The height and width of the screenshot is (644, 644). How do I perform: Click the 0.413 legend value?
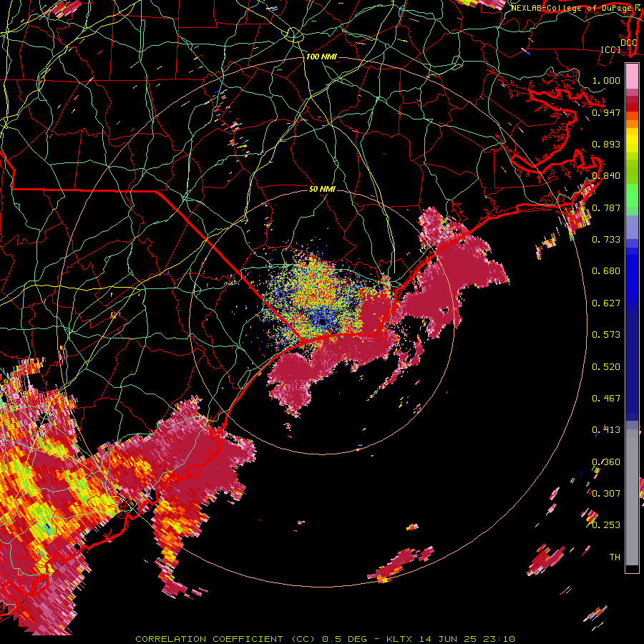click(606, 430)
